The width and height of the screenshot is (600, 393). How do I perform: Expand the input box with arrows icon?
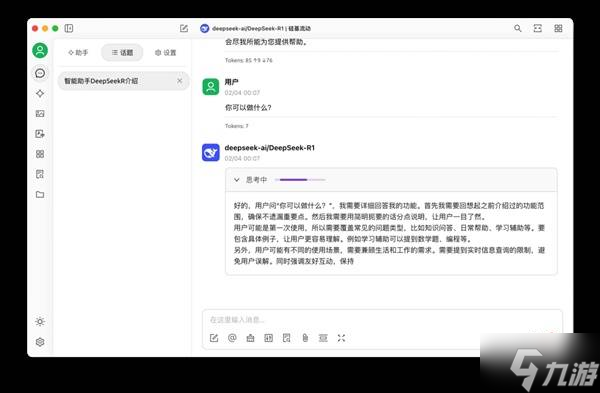click(x=341, y=338)
